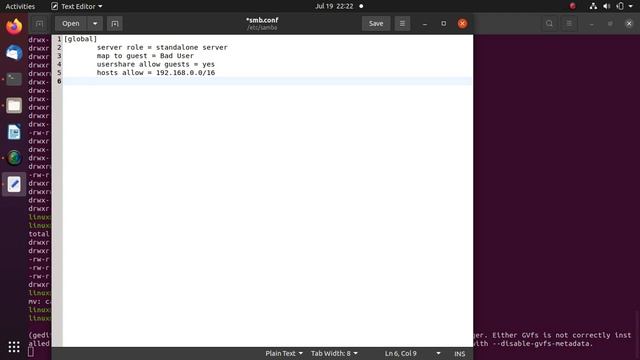Image resolution: width=640 pixels, height=360 pixels.
Task: Maximize the Text Editor window
Action: [444, 24]
